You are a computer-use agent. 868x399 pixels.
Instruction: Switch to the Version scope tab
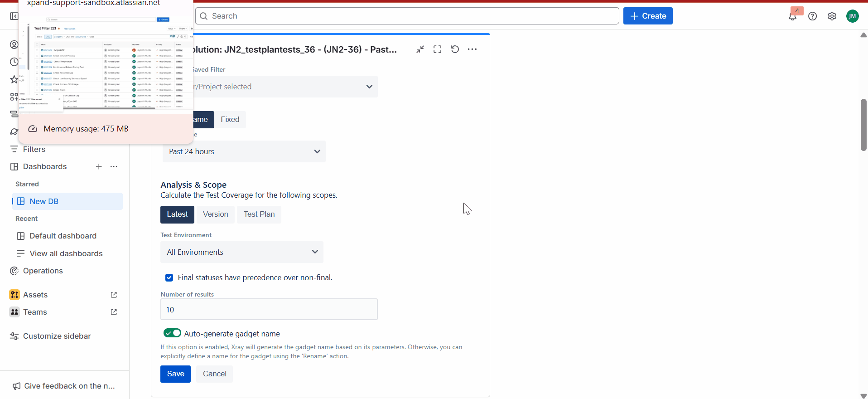pos(215,214)
